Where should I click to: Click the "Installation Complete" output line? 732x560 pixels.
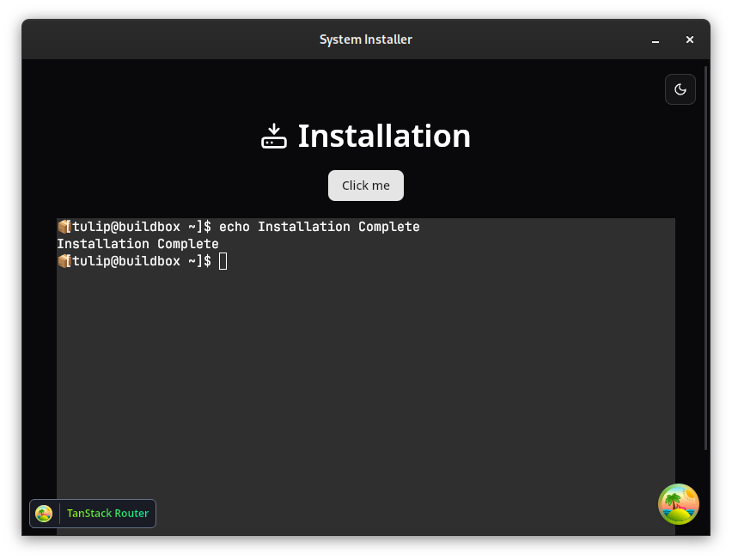[137, 244]
